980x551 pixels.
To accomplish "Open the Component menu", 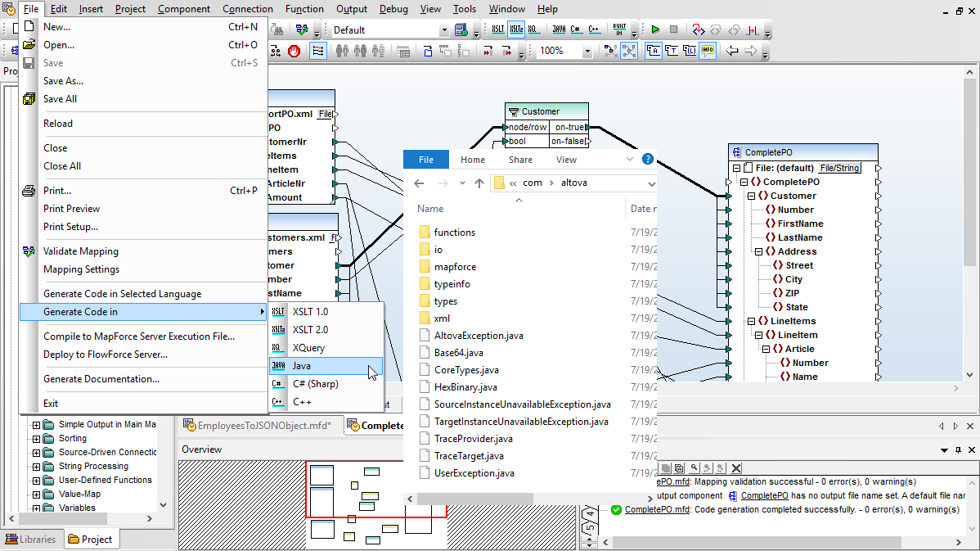I will click(184, 9).
